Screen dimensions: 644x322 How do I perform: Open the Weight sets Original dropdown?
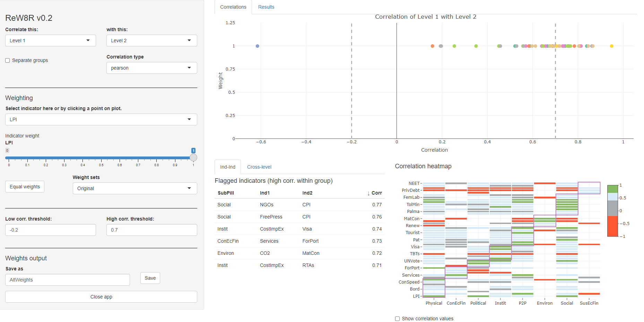tap(135, 188)
